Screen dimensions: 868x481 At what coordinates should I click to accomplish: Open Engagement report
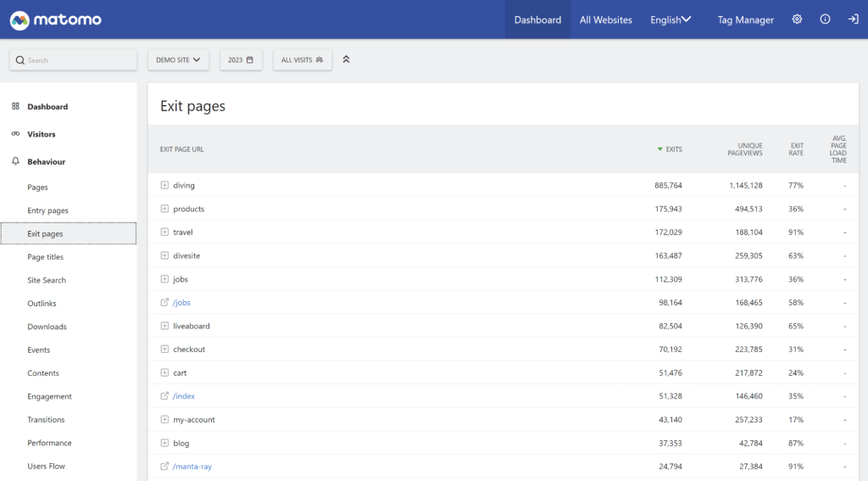pos(49,397)
